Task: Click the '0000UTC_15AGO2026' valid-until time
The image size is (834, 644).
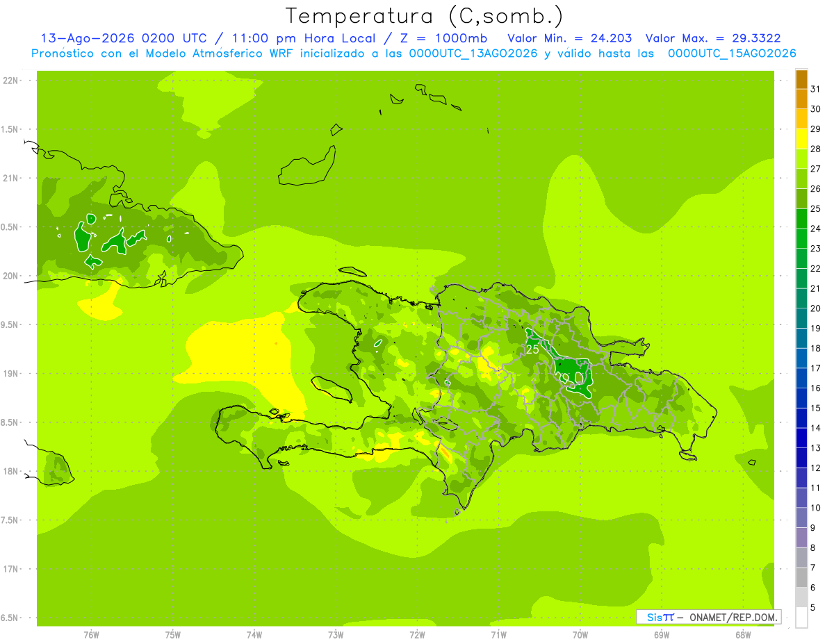Action: tap(732, 53)
